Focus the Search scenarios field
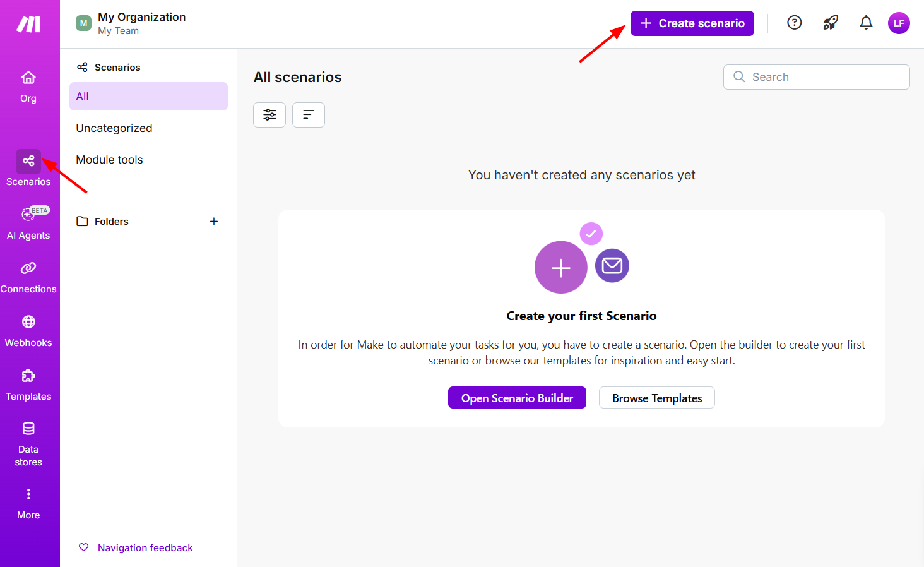Image resolution: width=924 pixels, height=567 pixels. click(x=817, y=77)
